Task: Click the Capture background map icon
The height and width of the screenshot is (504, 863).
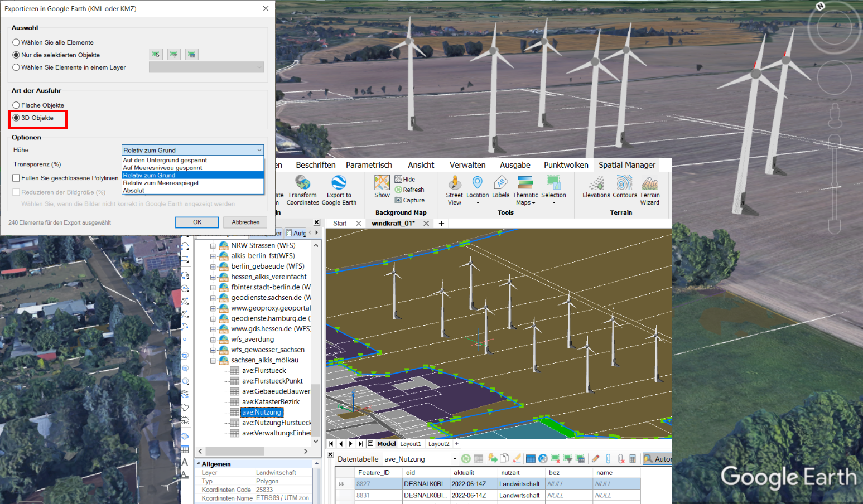Action: tap(399, 200)
